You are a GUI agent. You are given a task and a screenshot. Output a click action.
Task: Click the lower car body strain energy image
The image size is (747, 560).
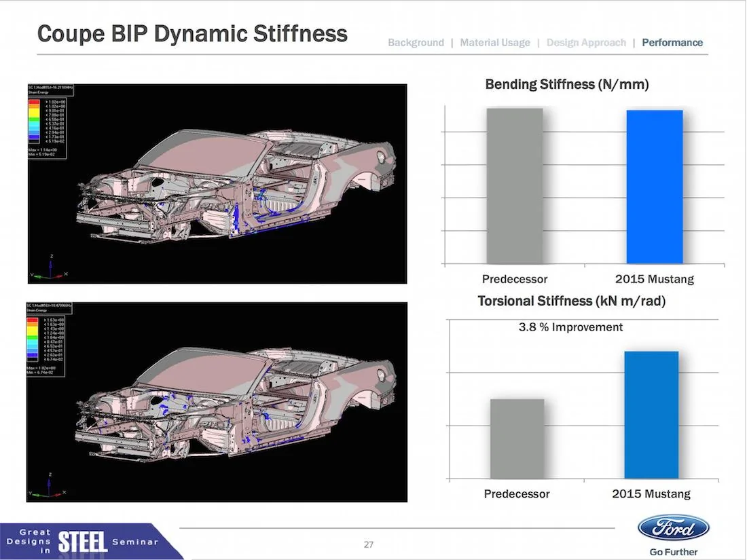pos(217,402)
